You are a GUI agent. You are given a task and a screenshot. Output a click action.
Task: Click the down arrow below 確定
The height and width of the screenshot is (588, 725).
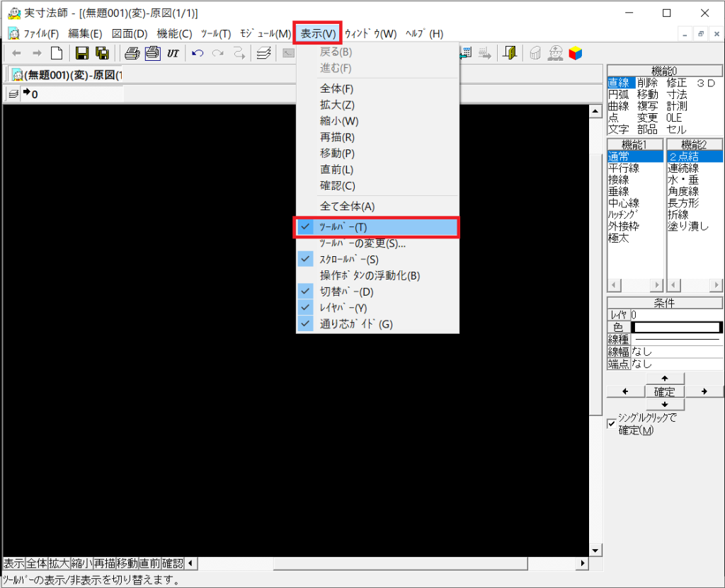(x=665, y=405)
